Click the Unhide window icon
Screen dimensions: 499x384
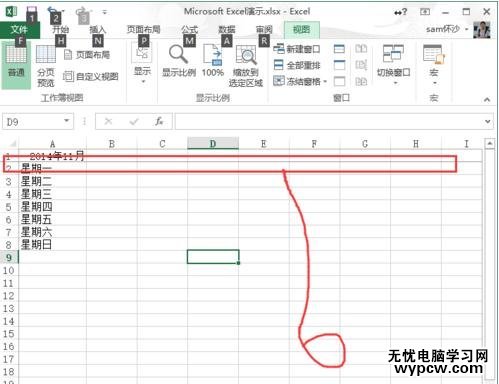coord(339,81)
